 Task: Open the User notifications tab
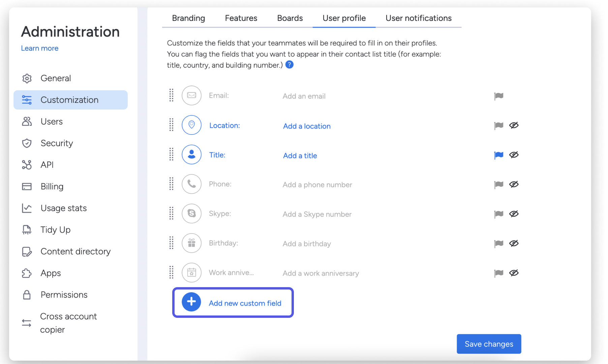coord(418,18)
